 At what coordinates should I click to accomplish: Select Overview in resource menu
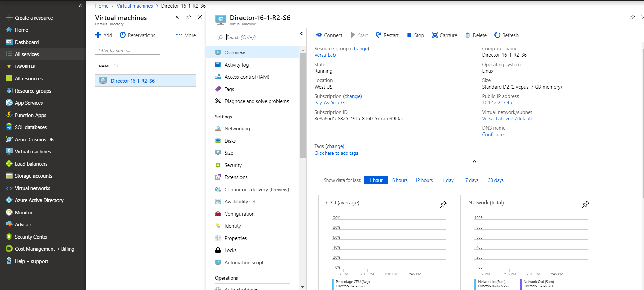click(x=253, y=53)
